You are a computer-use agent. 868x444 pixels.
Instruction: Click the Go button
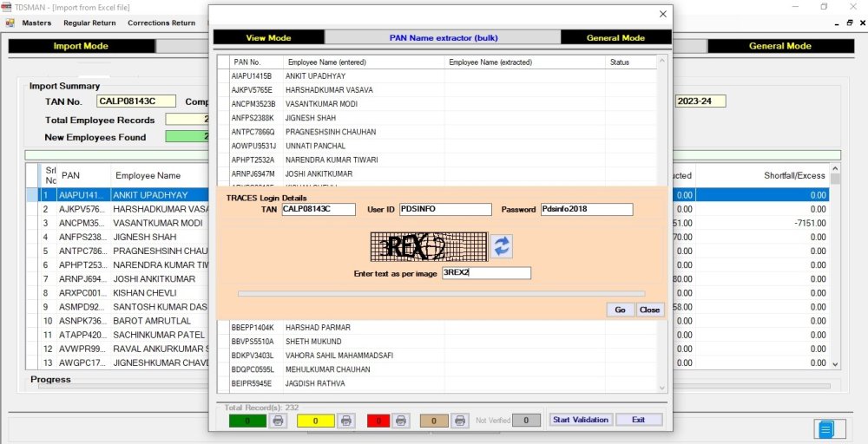(x=620, y=310)
